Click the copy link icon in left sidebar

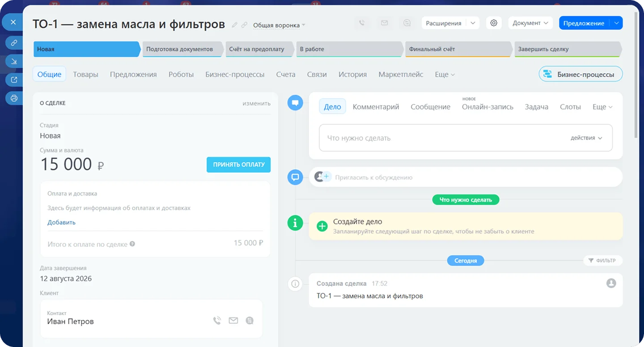click(14, 43)
